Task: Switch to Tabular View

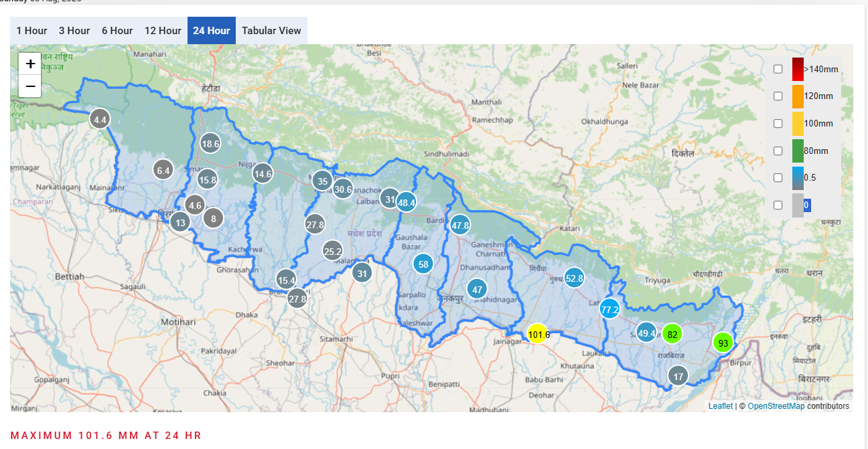Action: tap(271, 30)
